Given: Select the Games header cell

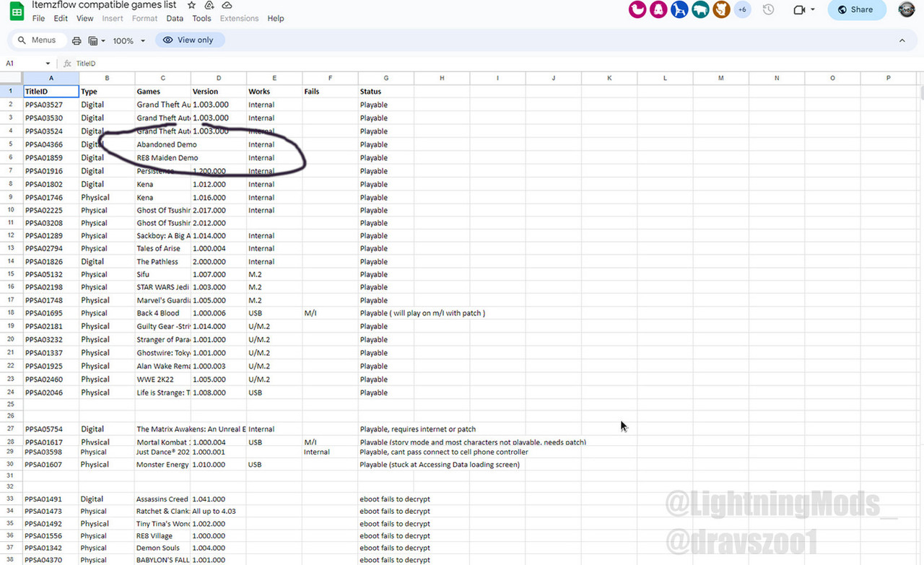Looking at the screenshot, I should (163, 92).
